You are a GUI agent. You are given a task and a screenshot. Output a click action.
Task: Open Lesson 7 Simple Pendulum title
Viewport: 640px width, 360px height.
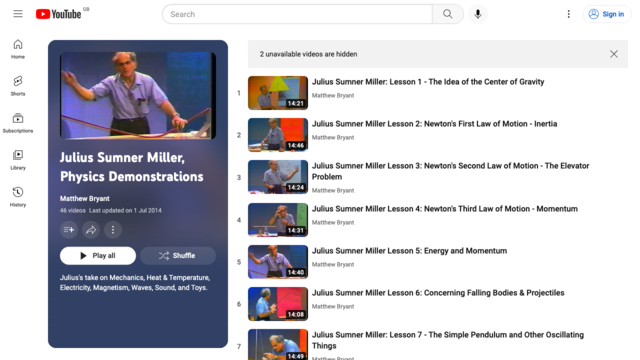tap(448, 340)
